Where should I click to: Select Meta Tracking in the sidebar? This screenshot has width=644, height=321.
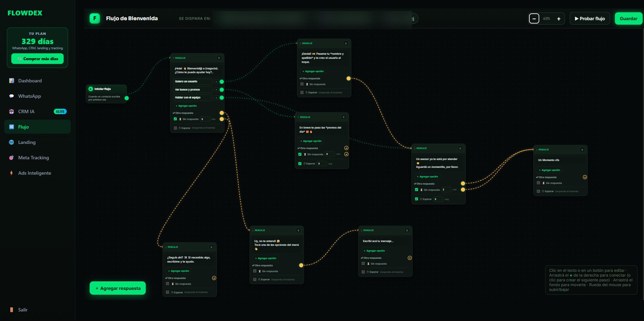coord(37,157)
